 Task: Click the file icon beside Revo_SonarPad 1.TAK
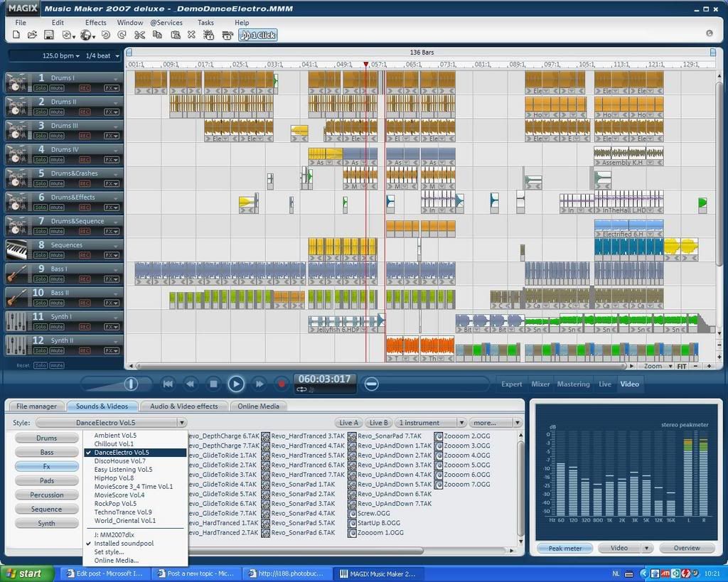pyautogui.click(x=266, y=485)
